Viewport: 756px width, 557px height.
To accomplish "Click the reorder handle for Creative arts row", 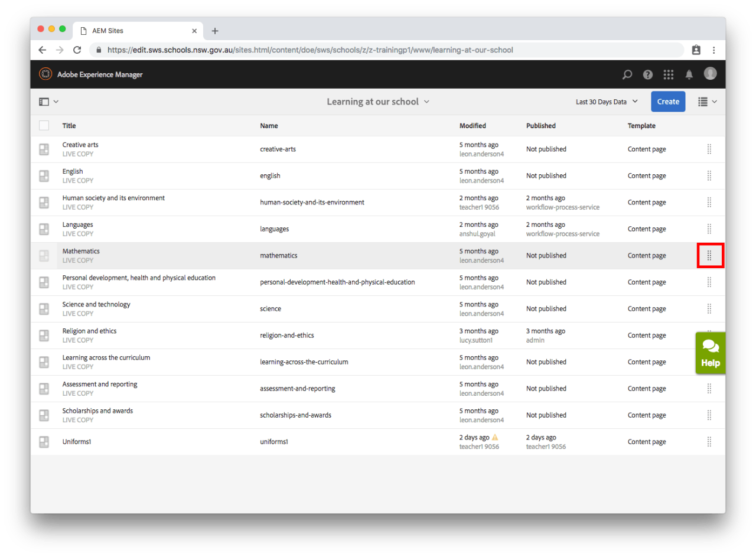I will pos(709,149).
